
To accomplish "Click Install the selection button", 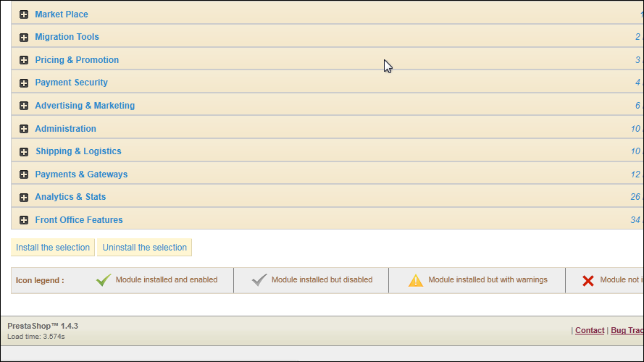I will (x=53, y=248).
